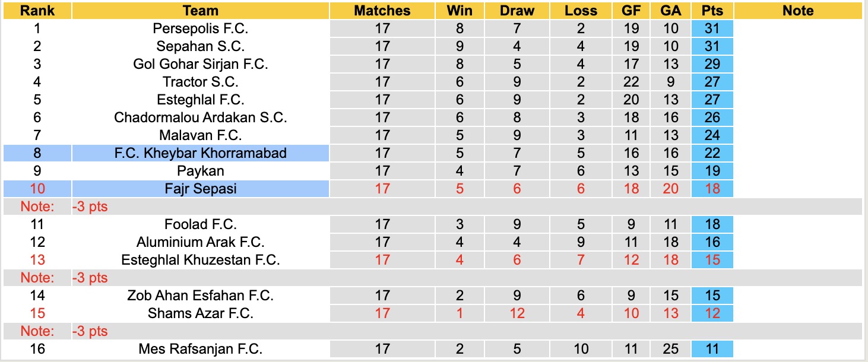Select the Matches column header
This screenshot has width=868, height=362.
click(382, 11)
